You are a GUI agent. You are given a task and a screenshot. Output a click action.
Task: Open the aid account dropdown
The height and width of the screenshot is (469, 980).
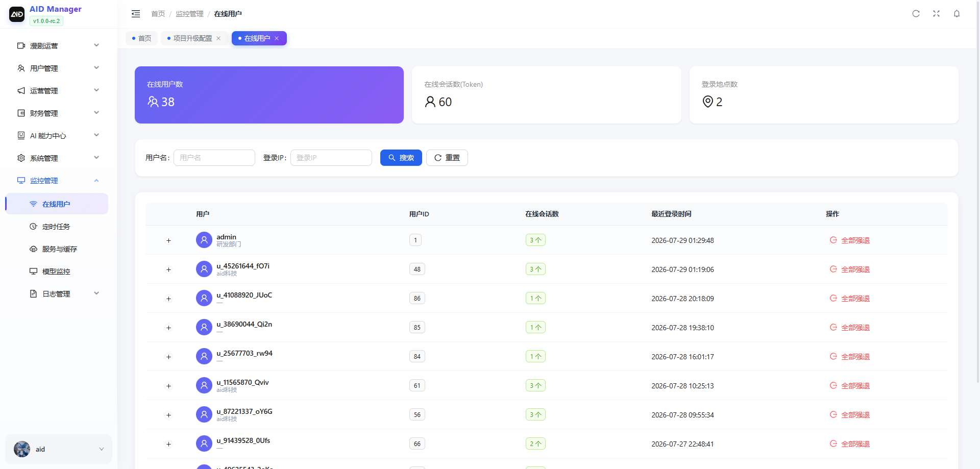[59, 449]
